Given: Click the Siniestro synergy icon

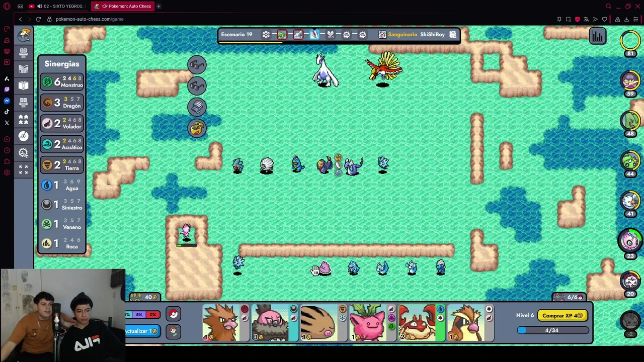Looking at the screenshot, I should tap(47, 204).
